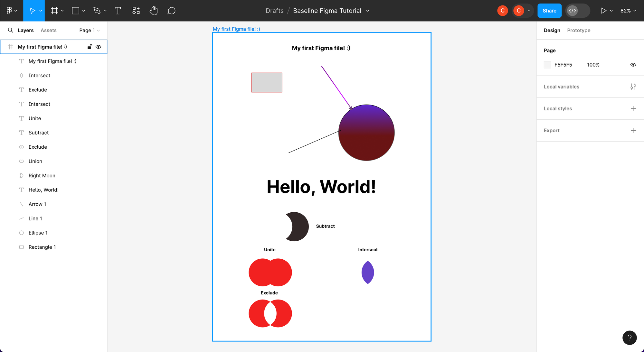
Task: Unlock or lock the top frame layer
Action: point(90,47)
